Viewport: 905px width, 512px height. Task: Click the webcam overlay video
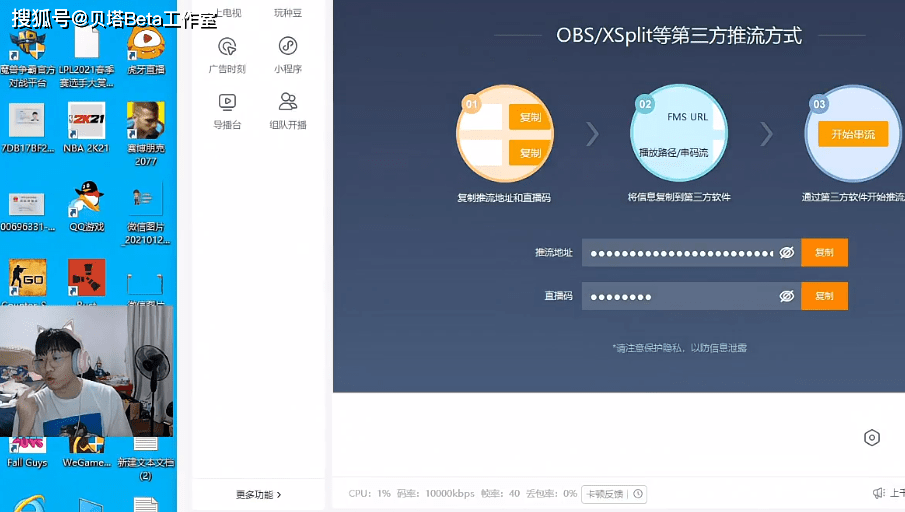[87, 371]
